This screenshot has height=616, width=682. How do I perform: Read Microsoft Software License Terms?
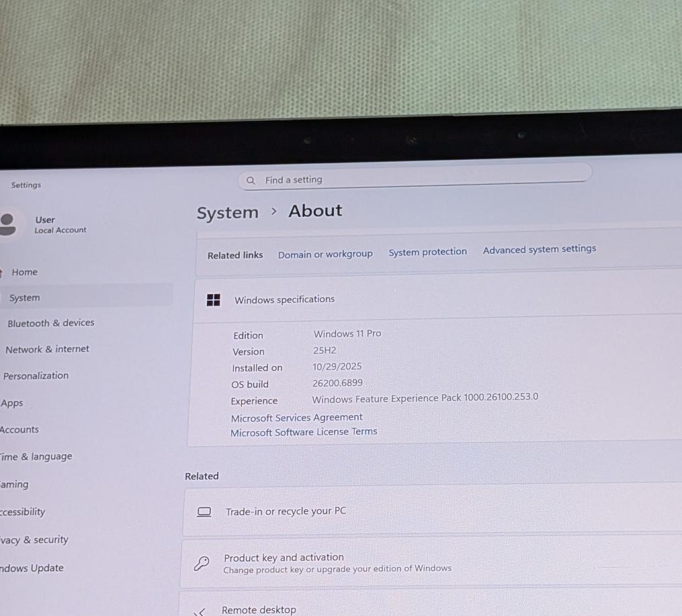(304, 432)
